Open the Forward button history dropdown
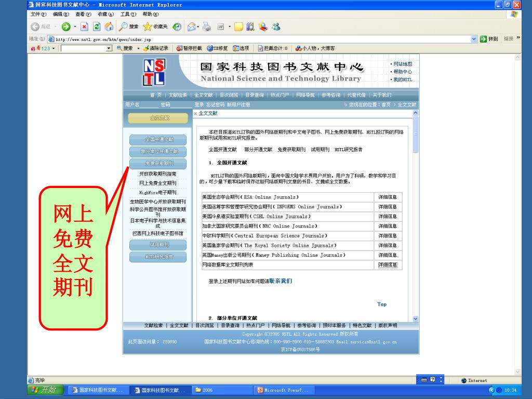This screenshot has width=532, height=399. 75,26
